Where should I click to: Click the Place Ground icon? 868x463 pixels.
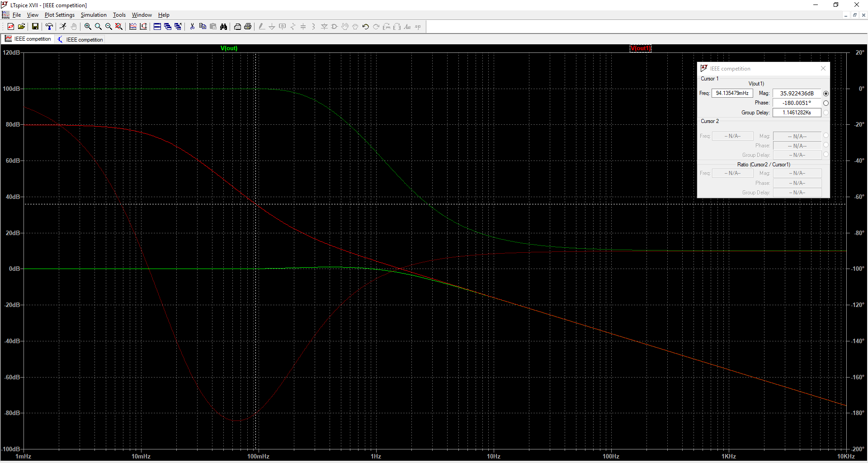(272, 27)
